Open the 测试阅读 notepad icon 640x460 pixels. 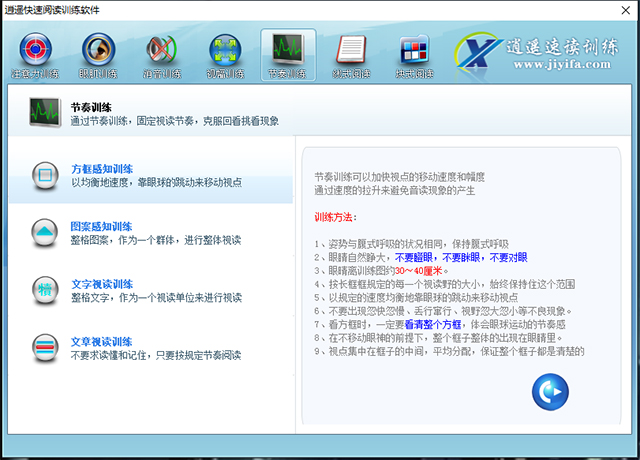pyautogui.click(x=351, y=49)
